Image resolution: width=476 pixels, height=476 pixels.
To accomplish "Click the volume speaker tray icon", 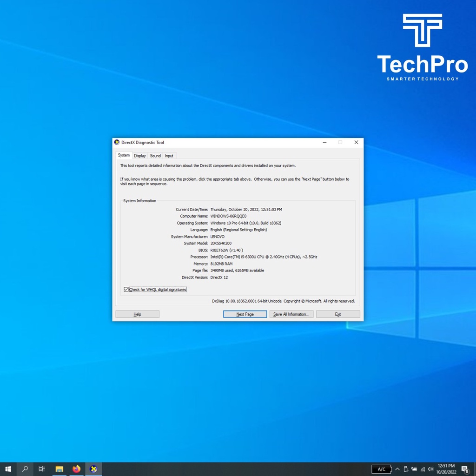I will [x=430, y=469].
